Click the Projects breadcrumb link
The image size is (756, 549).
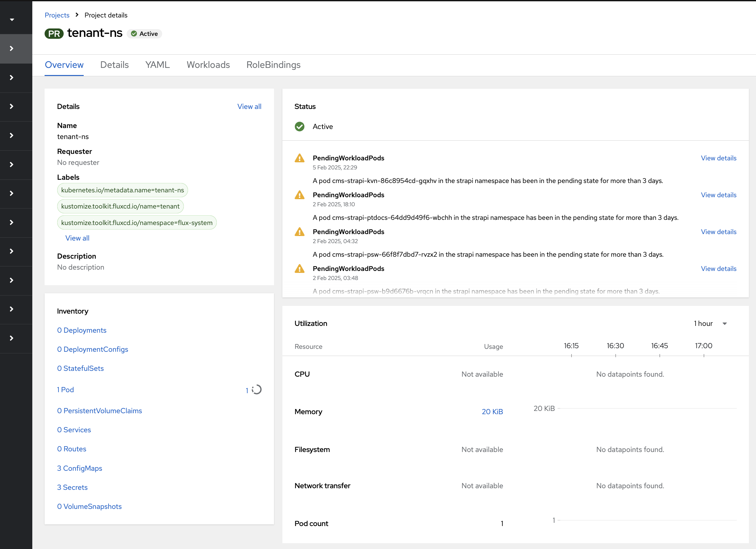pos(57,15)
